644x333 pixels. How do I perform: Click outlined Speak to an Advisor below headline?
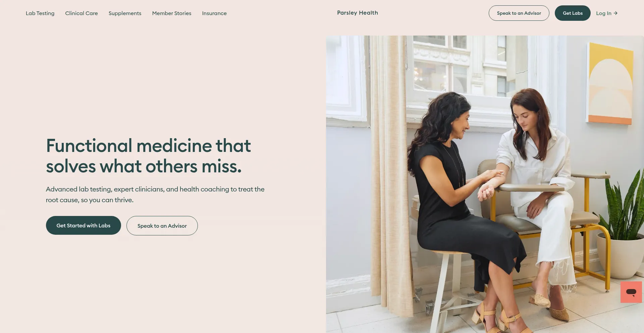point(162,226)
